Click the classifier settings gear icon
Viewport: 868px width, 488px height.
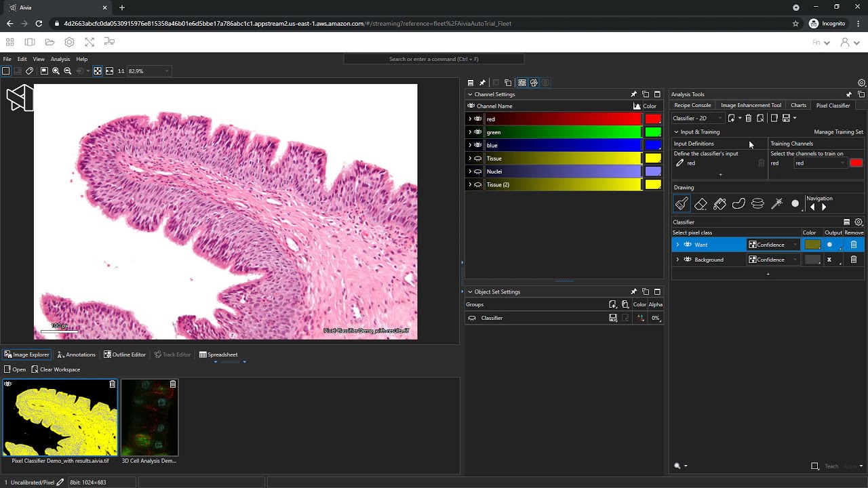coord(859,222)
